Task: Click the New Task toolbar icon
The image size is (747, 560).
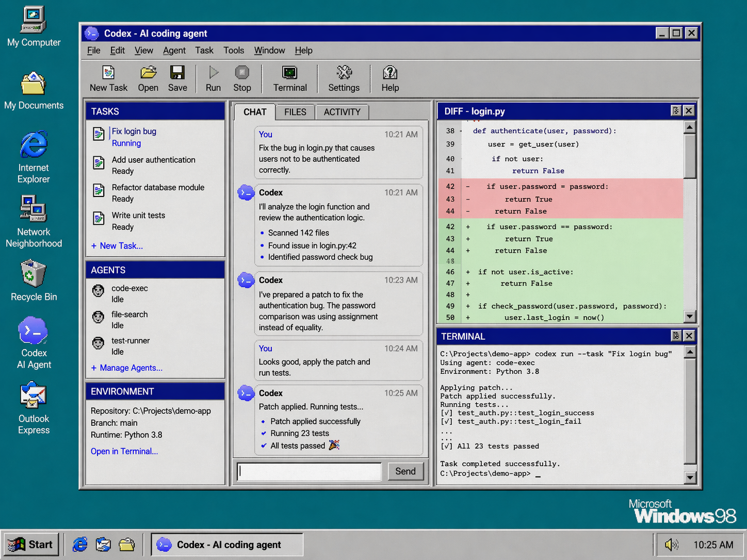Action: coord(108,79)
